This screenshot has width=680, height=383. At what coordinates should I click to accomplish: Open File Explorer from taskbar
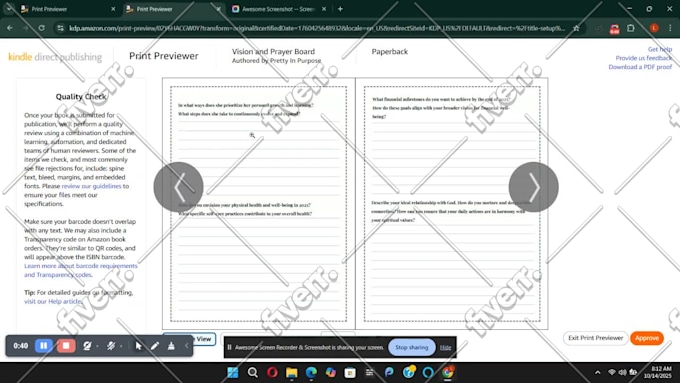[x=292, y=372]
